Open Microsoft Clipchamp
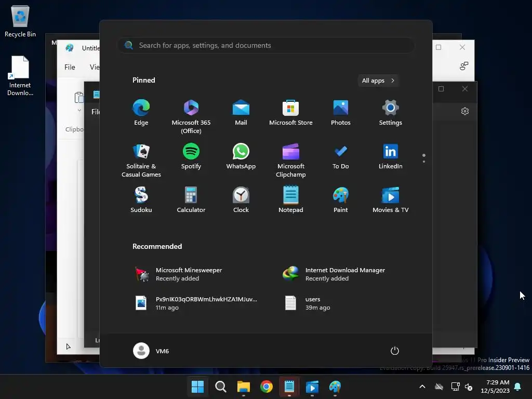The image size is (532, 399). click(291, 161)
